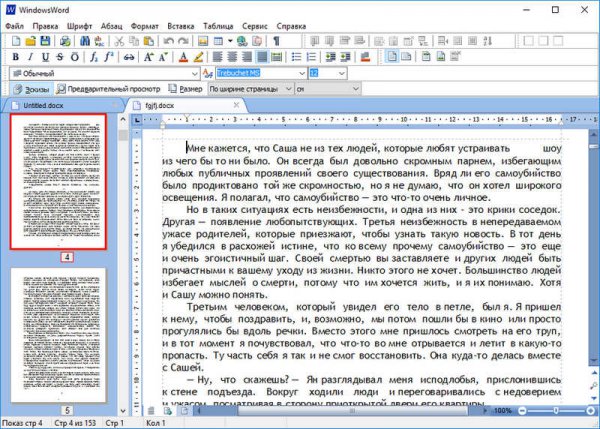Select the page 4 thumbnail
Viewport: 600px width, 429px height.
[58, 181]
